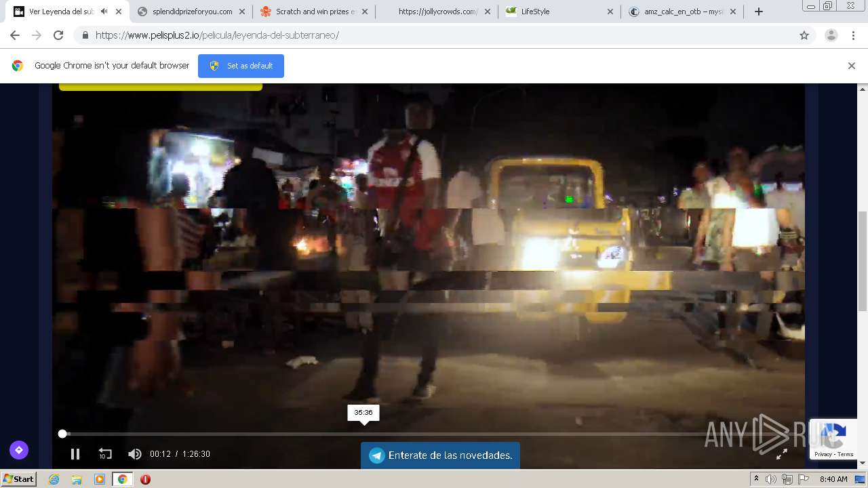This screenshot has width=868, height=488.
Task: Click the video progress bar handle
Action: point(62,434)
